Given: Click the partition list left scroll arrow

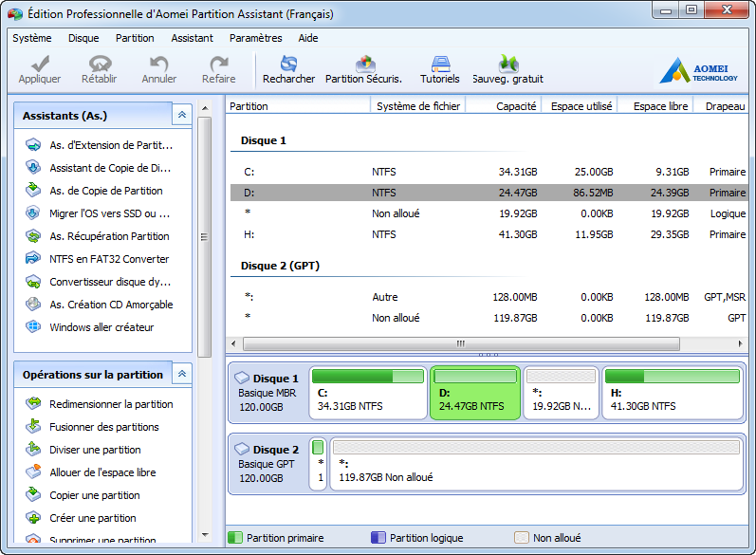Looking at the screenshot, I should tap(234, 343).
